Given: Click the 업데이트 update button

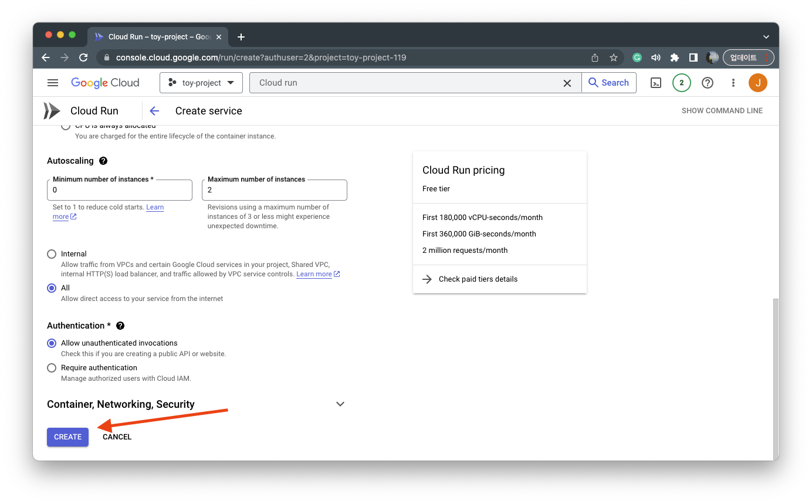Looking at the screenshot, I should coord(749,57).
